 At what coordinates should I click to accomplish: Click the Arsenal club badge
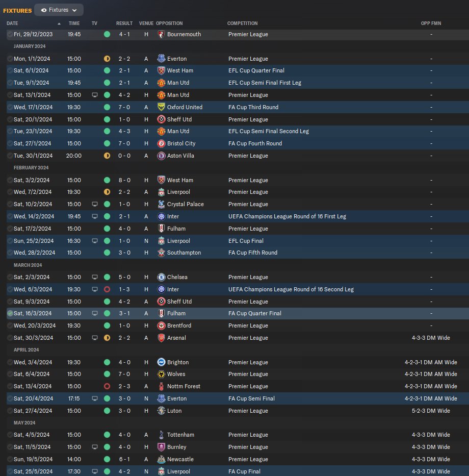pos(161,338)
